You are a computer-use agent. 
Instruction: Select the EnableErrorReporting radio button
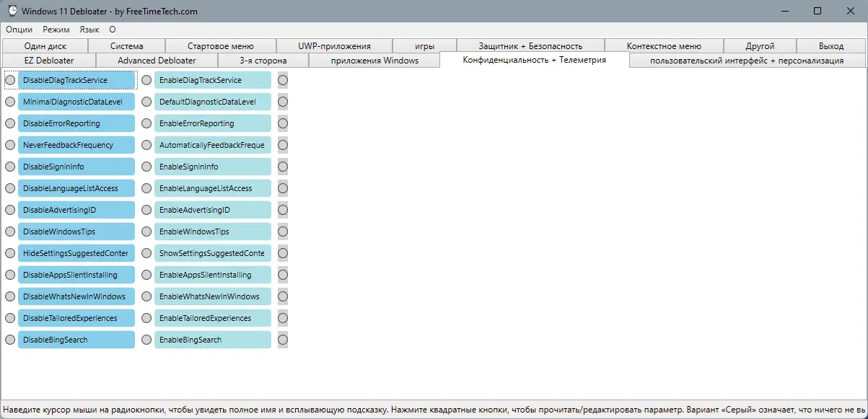[146, 123]
